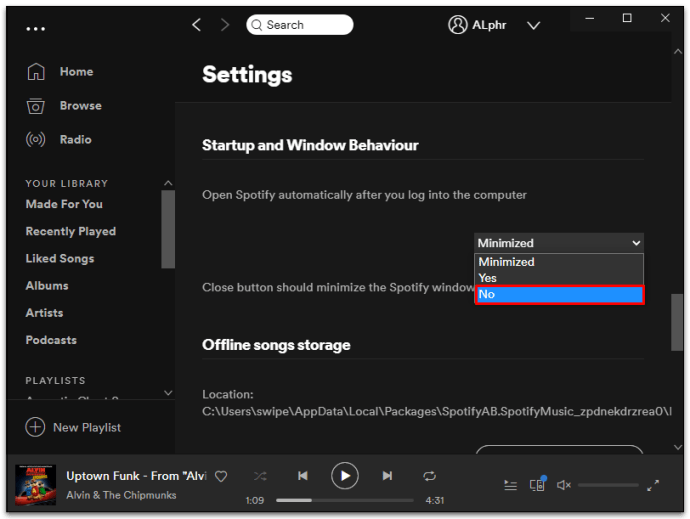Screen dimensions: 690x519
Task: Open Made For You library section
Action: (x=64, y=204)
